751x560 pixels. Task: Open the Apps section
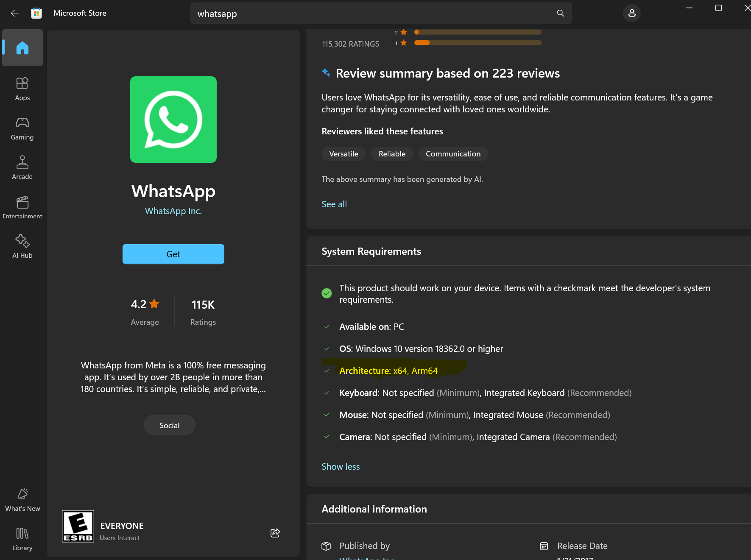point(22,89)
